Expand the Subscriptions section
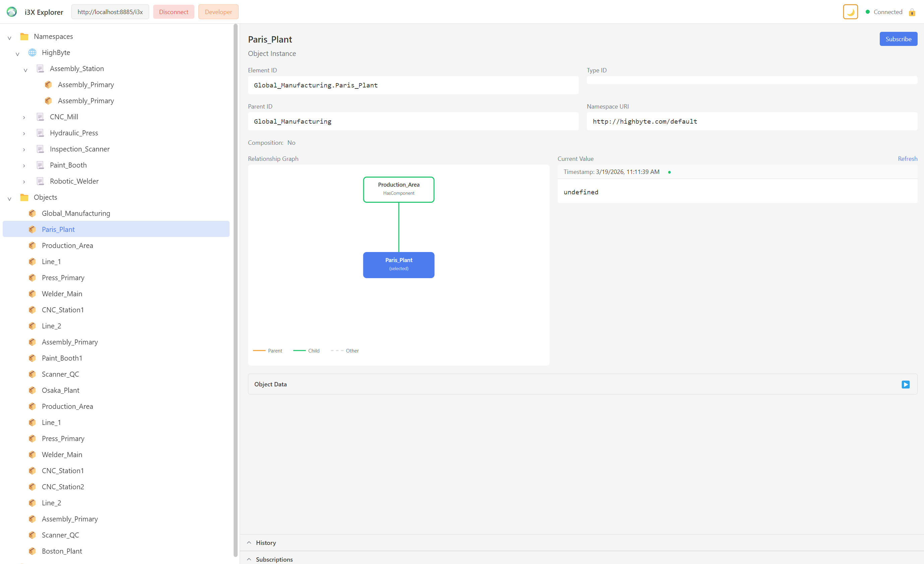The image size is (924, 564). pyautogui.click(x=249, y=559)
